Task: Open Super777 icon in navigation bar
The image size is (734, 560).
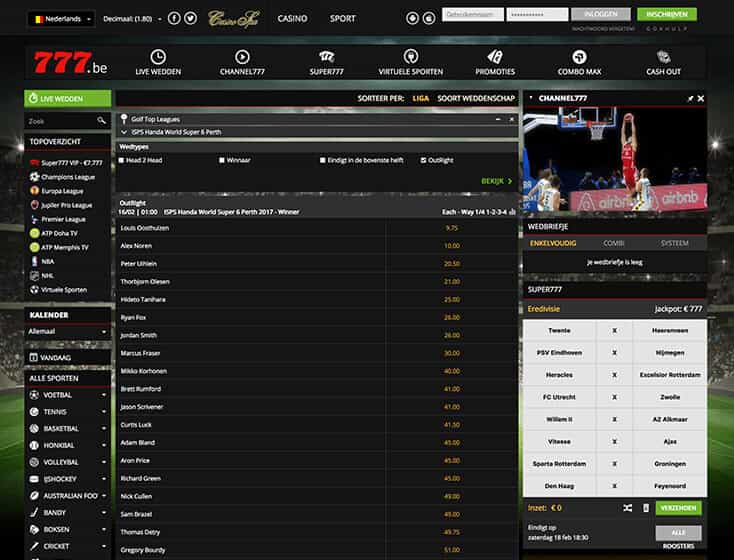Action: [326, 57]
